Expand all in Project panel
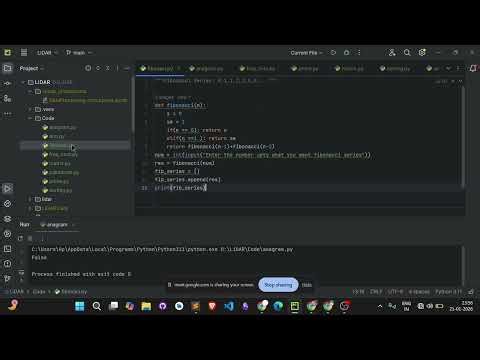480x360 pixels. 98,68
